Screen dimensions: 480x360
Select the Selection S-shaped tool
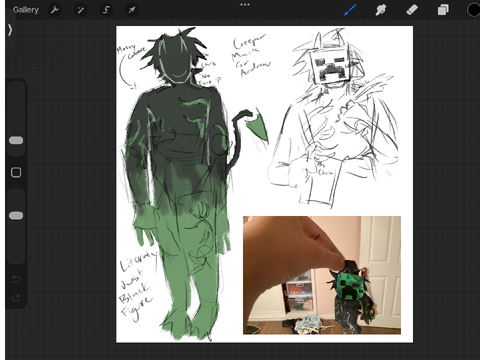click(x=106, y=10)
